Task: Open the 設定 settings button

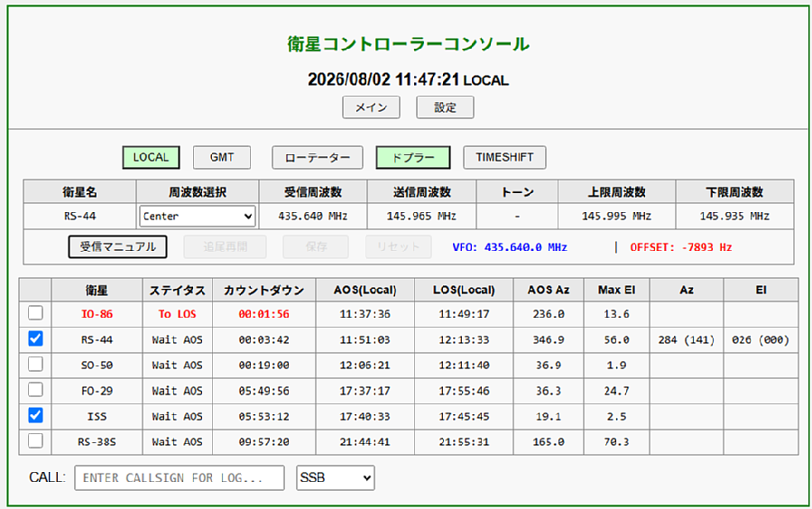Action: pyautogui.click(x=445, y=107)
